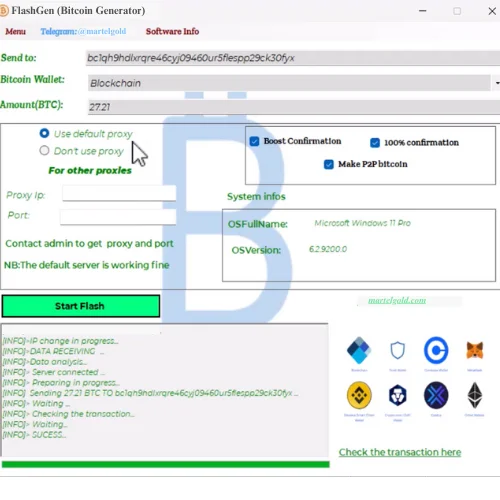Follow the Check the transaction here link
The width and height of the screenshot is (500, 500).
pos(400,452)
